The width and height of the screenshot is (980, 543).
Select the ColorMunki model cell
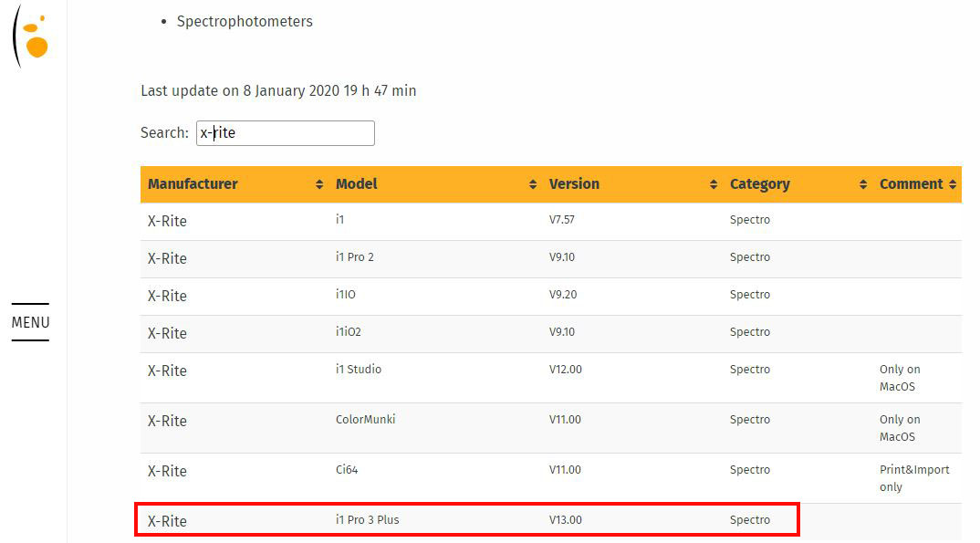point(365,419)
